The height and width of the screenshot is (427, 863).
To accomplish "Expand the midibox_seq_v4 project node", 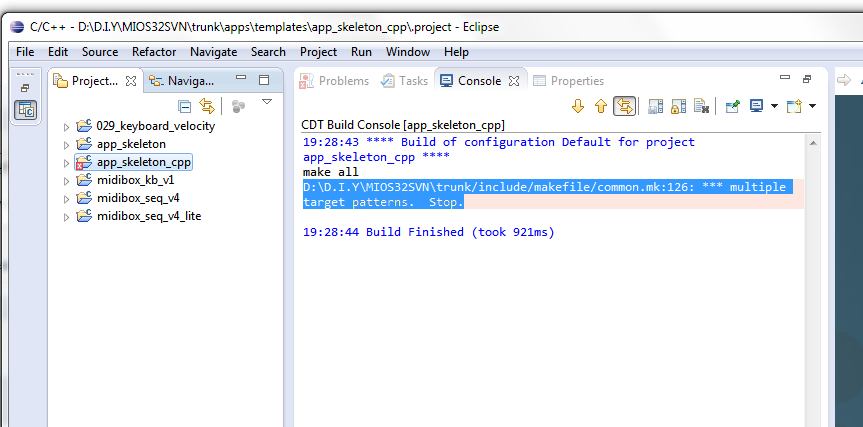I will coord(67,199).
